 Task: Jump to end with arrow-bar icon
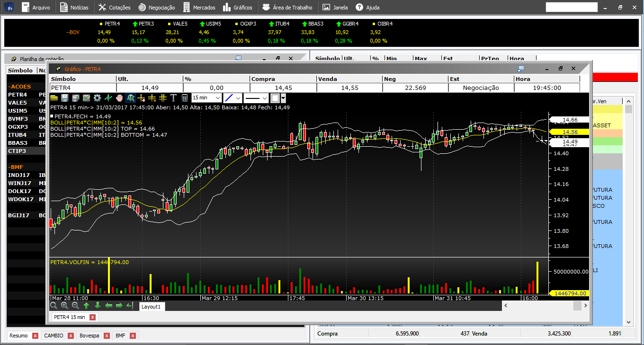click(130, 306)
